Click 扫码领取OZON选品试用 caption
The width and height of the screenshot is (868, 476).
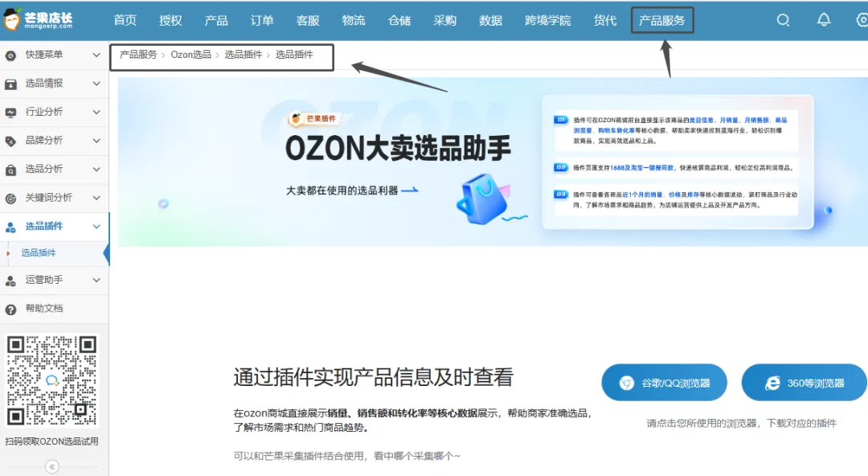pos(52,441)
